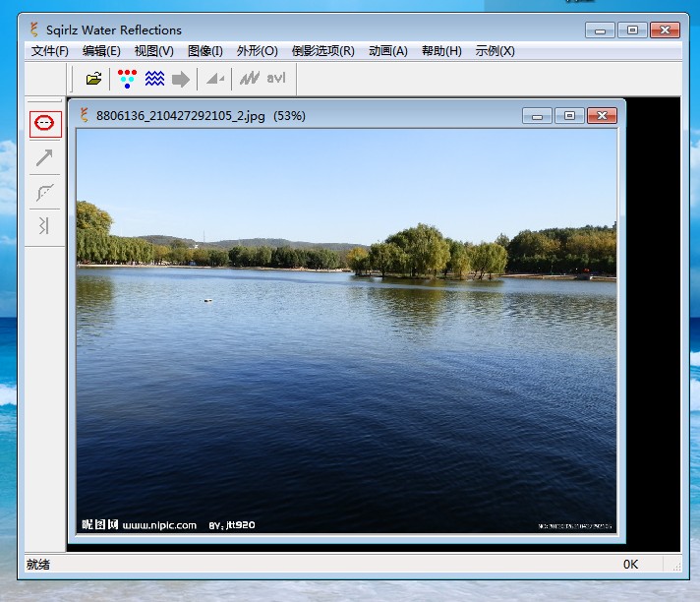The height and width of the screenshot is (602, 700).
Task: Open the 示例(X) menu
Action: (495, 51)
